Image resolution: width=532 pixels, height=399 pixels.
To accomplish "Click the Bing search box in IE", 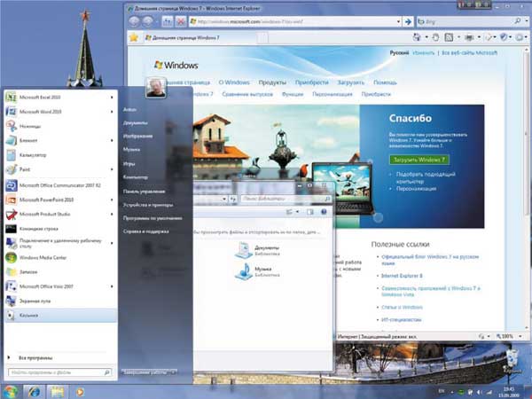I will point(469,21).
